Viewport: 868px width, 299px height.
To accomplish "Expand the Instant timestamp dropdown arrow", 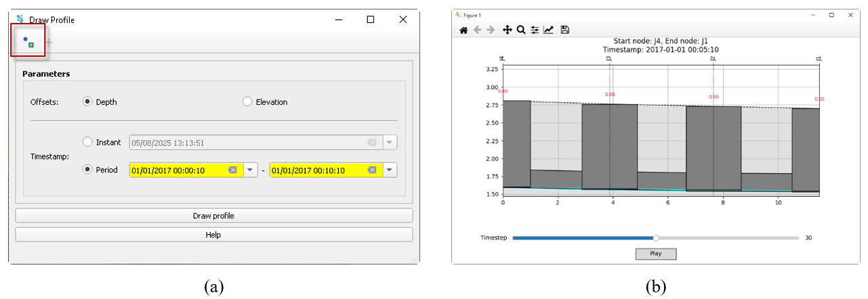I will [x=390, y=143].
